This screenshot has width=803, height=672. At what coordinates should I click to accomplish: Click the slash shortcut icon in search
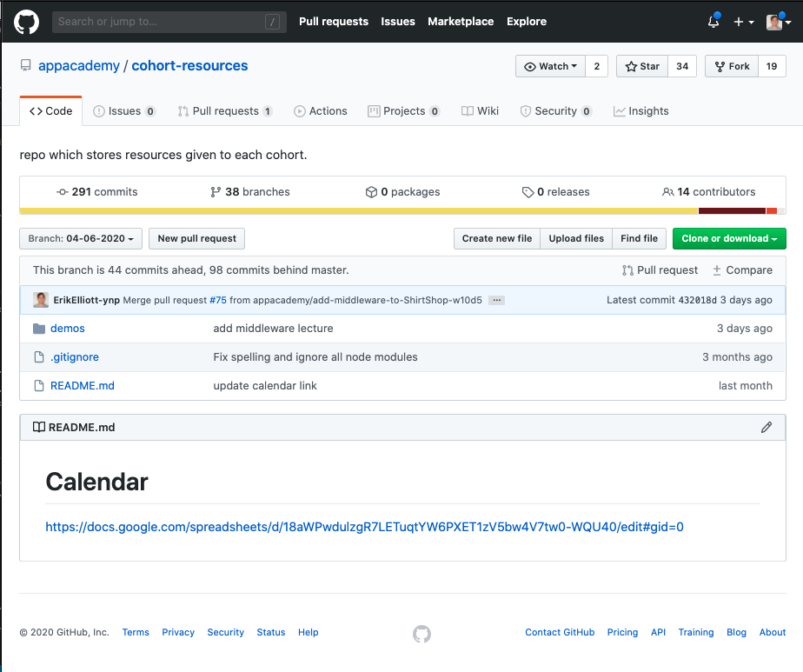point(273,22)
